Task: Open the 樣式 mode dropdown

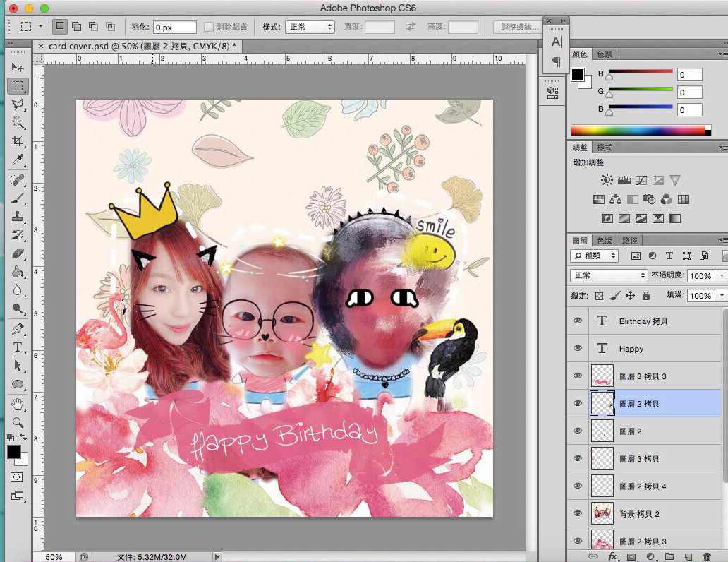Action: coord(310,27)
